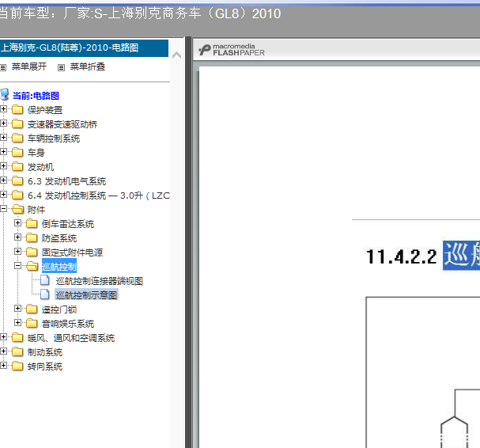The height and width of the screenshot is (448, 480).
Task: Click the up chevron beside the blue title header
Action: tap(176, 55)
